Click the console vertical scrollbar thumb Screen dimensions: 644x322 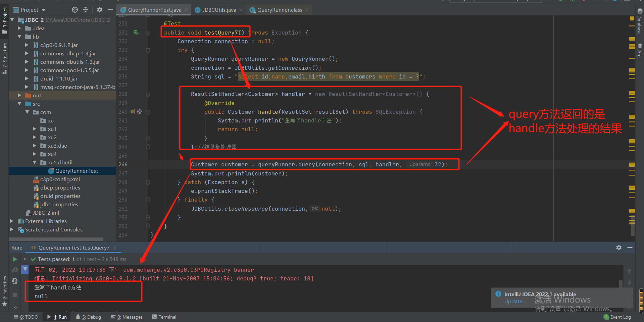621,283
